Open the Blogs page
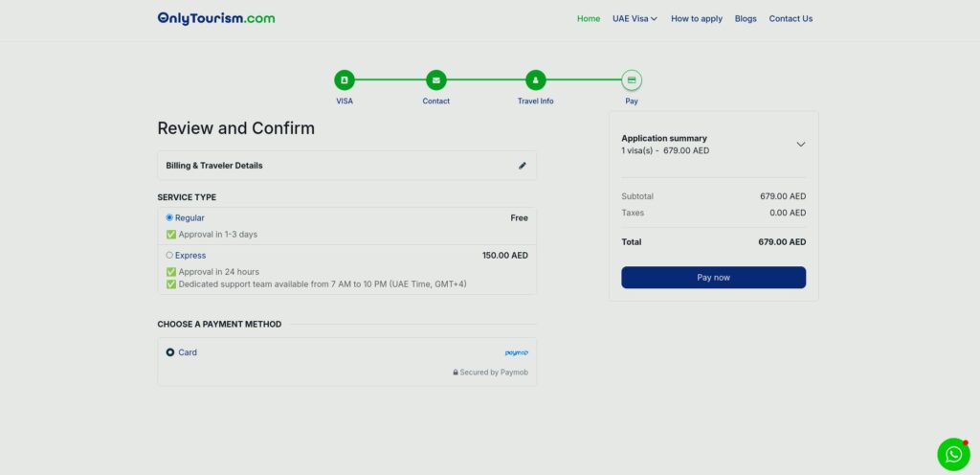Image resolution: width=980 pixels, height=475 pixels. click(746, 18)
